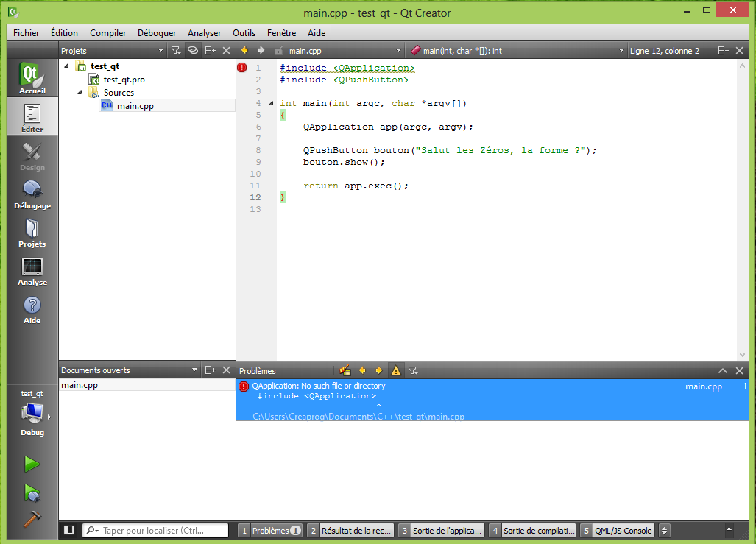The image size is (756, 544).
Task: Toggle the filter on the Projets panel
Action: [x=177, y=50]
